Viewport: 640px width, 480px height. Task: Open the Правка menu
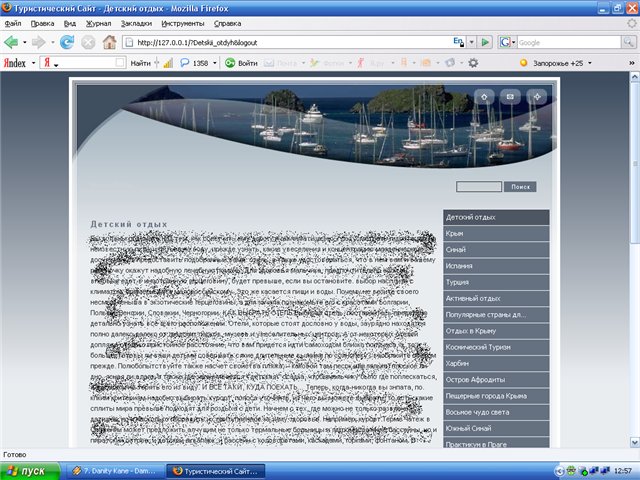42,23
